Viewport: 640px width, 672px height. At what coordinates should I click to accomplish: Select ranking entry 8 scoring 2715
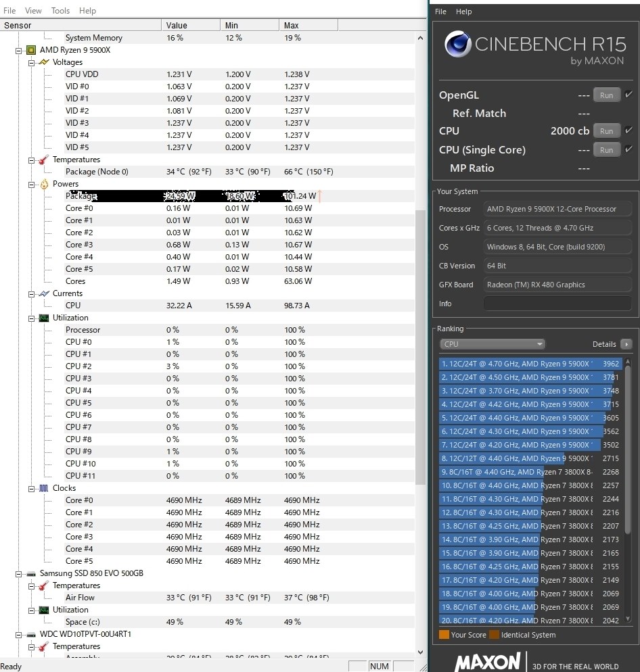(530, 458)
